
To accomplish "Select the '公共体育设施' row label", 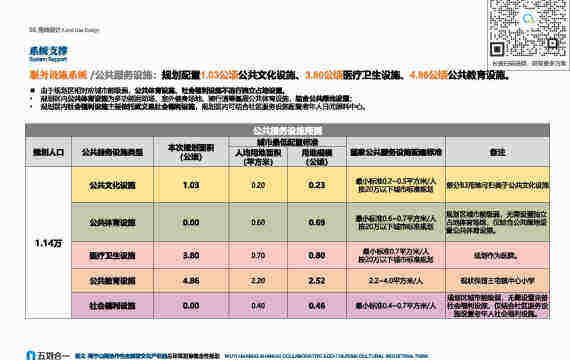I will coord(112,222).
